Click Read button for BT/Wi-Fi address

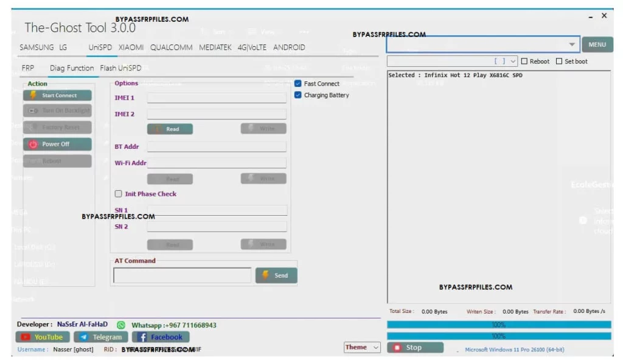pyautogui.click(x=170, y=179)
